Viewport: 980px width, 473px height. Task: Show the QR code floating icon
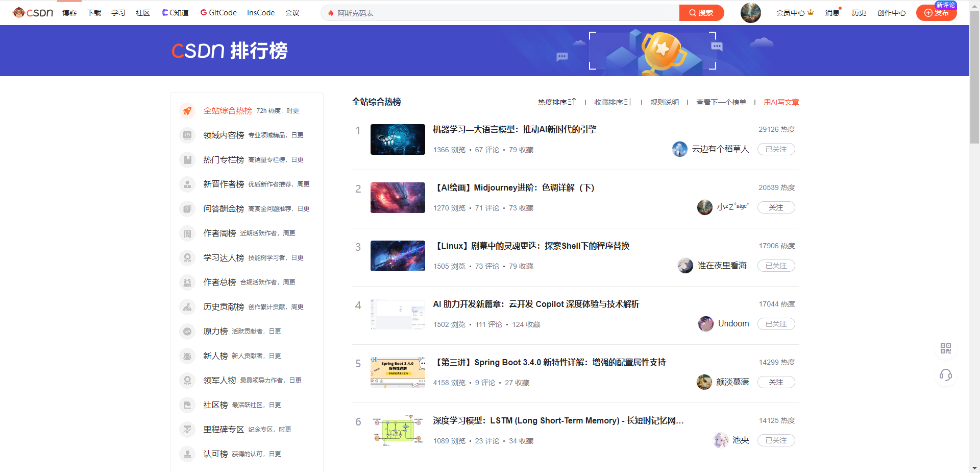[946, 348]
